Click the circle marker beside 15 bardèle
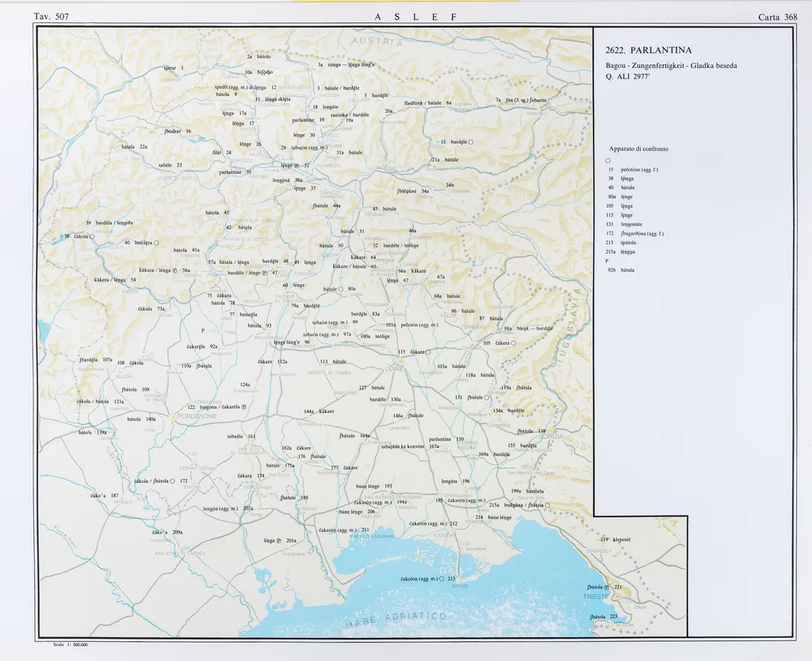Viewport: 812px width, 661px height. (470, 142)
